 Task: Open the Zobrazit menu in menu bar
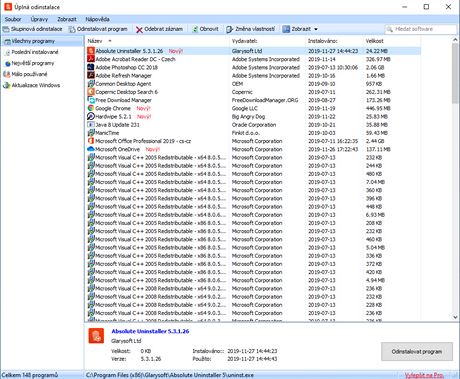pos(67,19)
